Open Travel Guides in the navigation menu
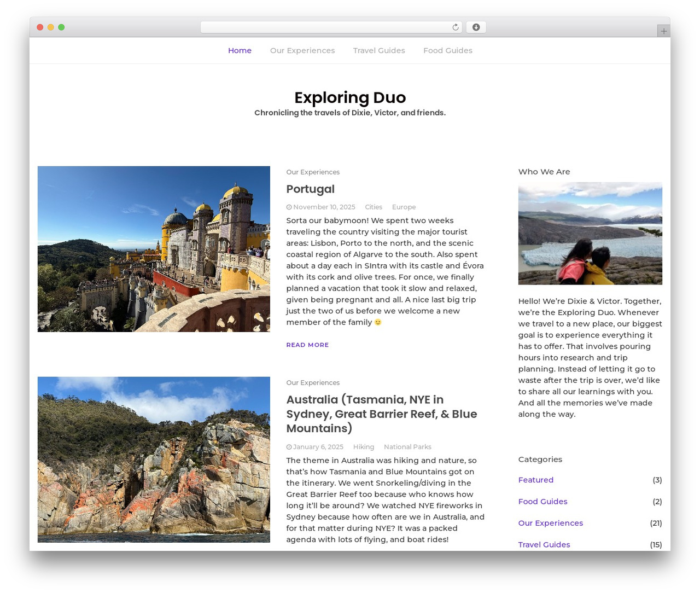The height and width of the screenshot is (593, 700). (379, 50)
